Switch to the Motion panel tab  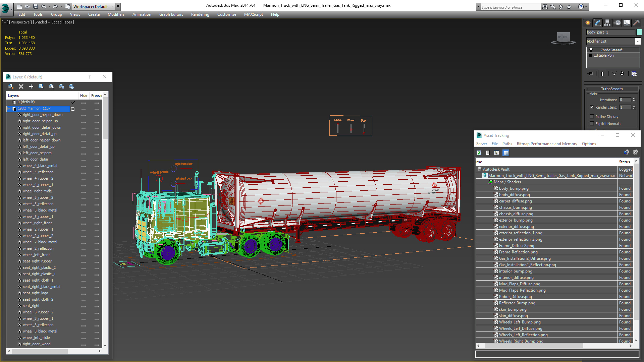point(617,23)
